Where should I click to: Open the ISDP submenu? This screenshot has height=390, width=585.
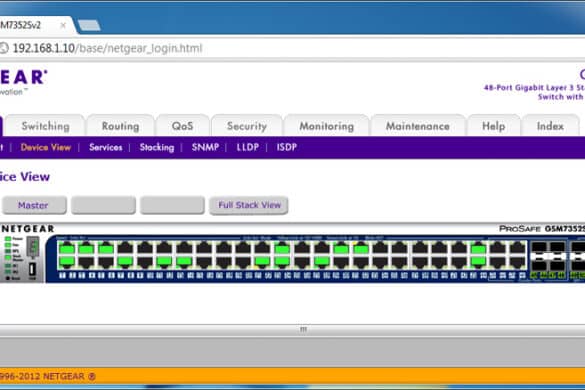pos(287,147)
